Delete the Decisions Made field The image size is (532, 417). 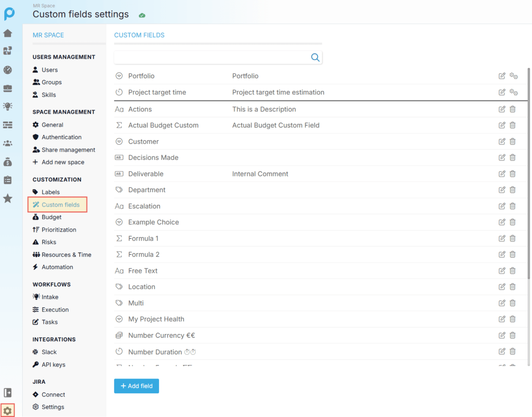pyautogui.click(x=513, y=157)
